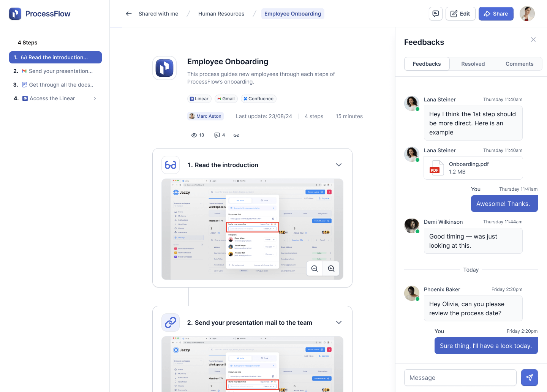Image resolution: width=547 pixels, height=392 pixels.
Task: Click the Employee Onboarding app icon
Action: point(164,68)
